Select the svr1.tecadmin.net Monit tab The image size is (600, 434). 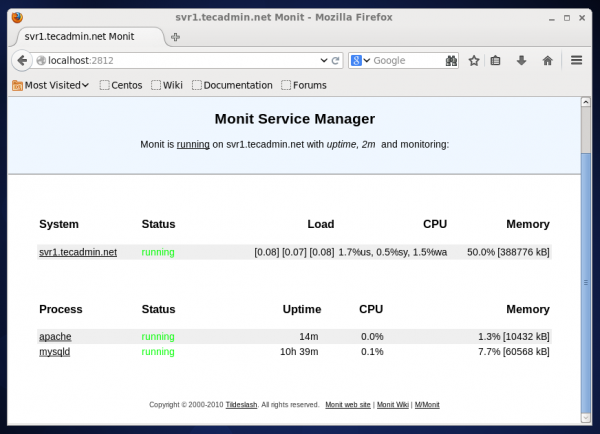tap(85, 35)
